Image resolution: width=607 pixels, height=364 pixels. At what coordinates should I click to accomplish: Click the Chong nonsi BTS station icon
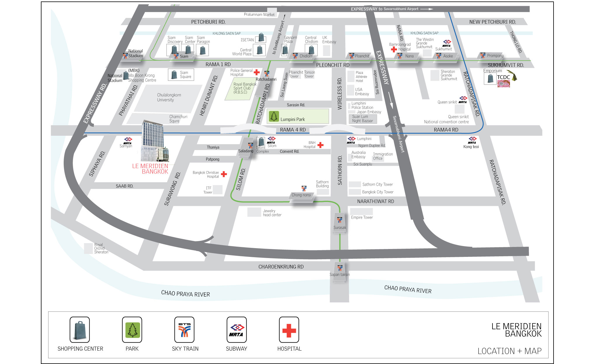tap(304, 188)
